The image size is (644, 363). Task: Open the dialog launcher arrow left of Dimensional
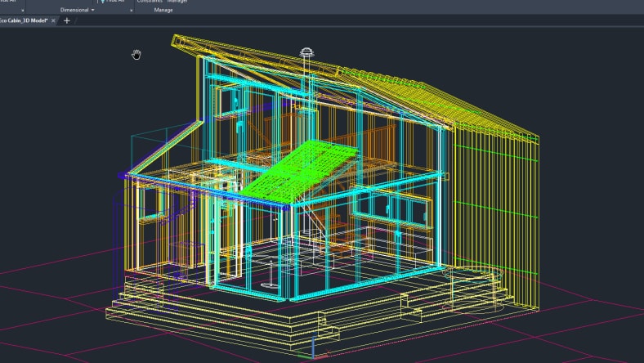pyautogui.click(x=23, y=11)
